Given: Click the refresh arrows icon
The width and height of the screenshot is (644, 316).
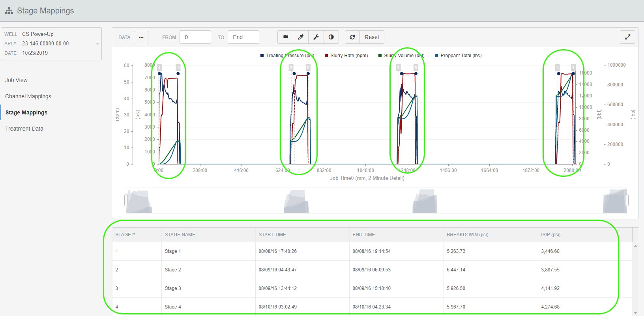Looking at the screenshot, I should [352, 37].
